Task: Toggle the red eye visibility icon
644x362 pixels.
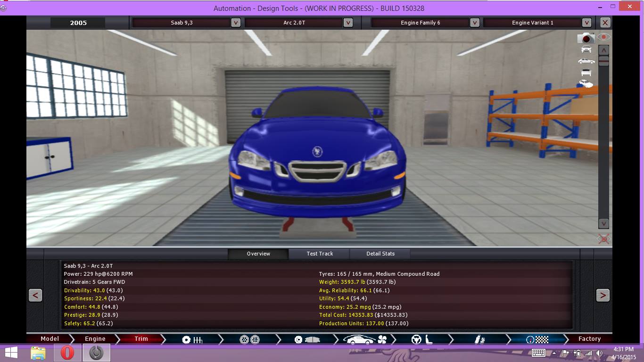Action: 604,37
